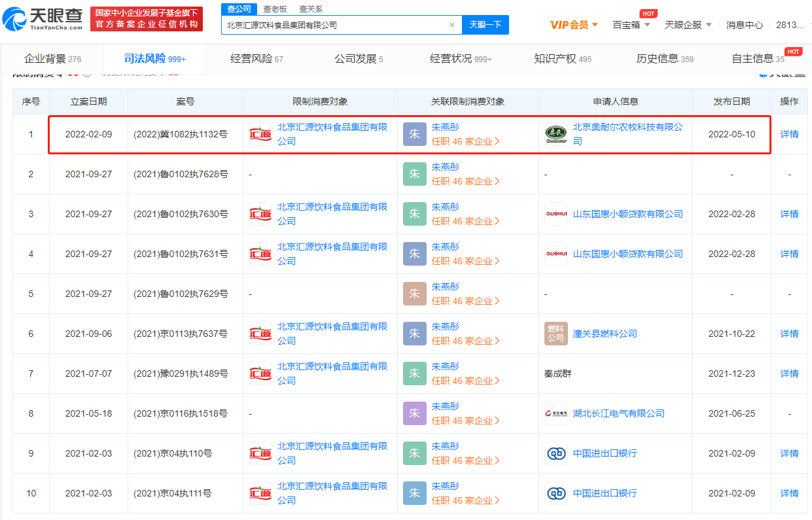Open the 经营风险 tab

256,59
